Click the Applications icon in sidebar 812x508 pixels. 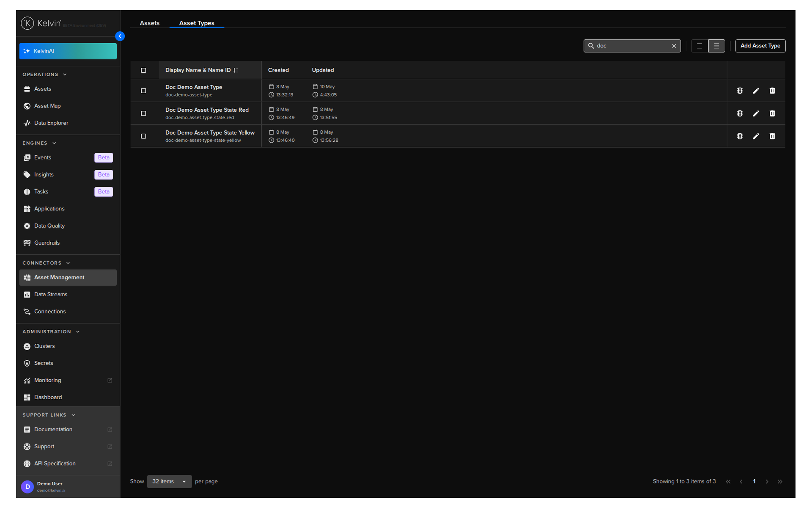click(x=27, y=209)
